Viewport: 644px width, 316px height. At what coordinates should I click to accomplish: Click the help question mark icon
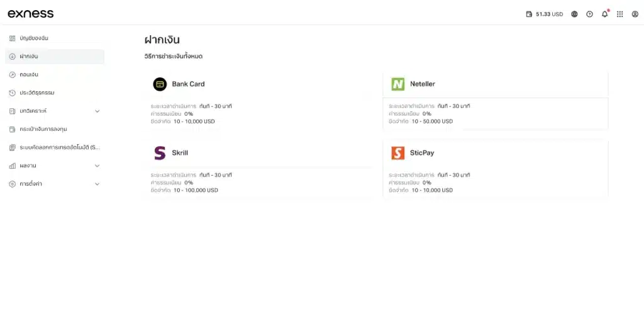click(589, 14)
